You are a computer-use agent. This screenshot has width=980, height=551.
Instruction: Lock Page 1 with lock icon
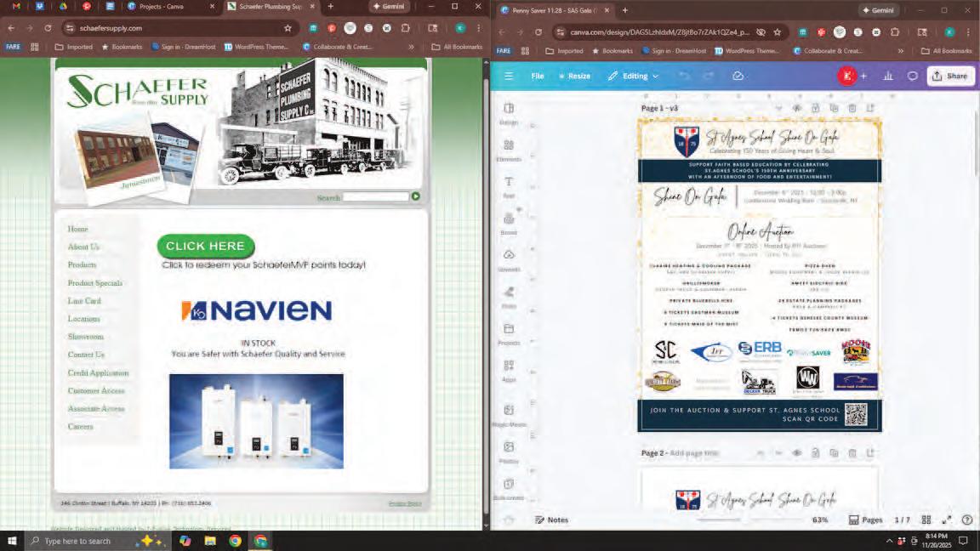point(816,108)
